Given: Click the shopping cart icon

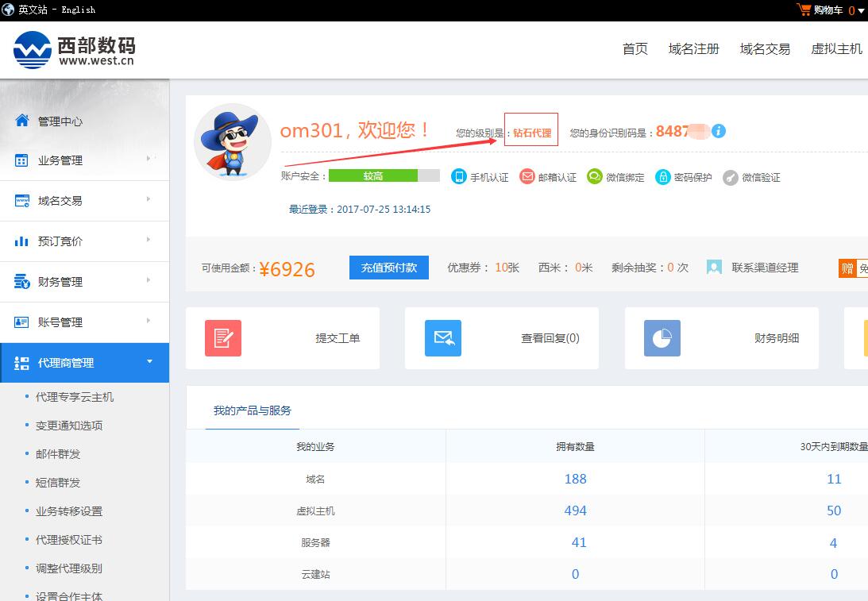Looking at the screenshot, I should click(804, 10).
